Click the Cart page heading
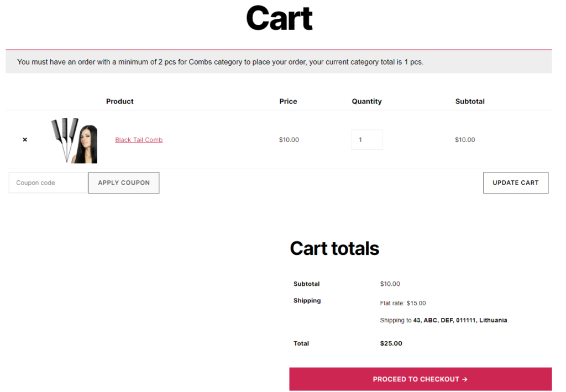 [279, 18]
